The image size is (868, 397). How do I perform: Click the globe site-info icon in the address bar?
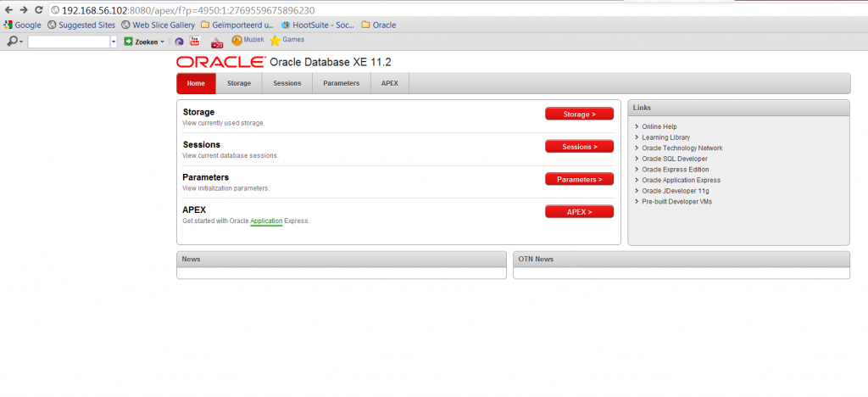click(55, 10)
